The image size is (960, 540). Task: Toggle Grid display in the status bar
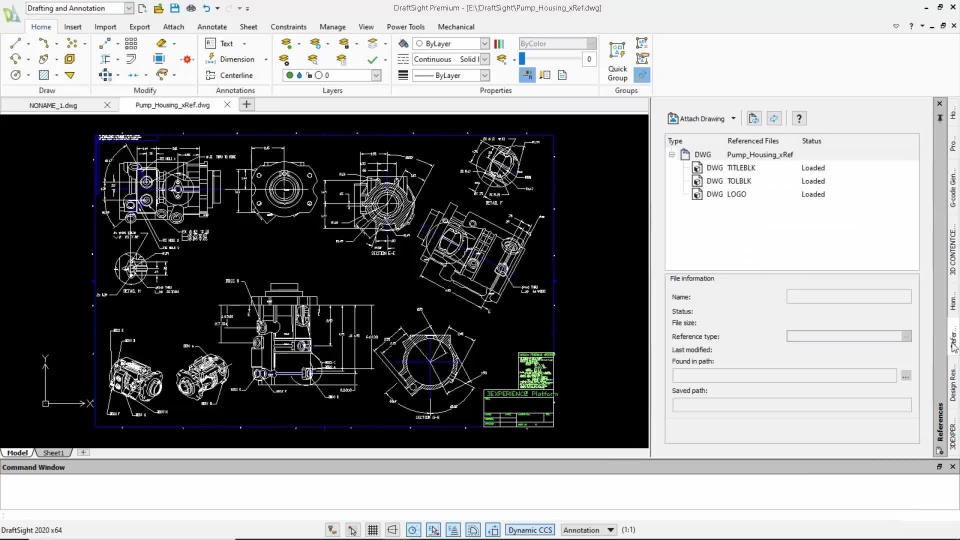tap(372, 530)
